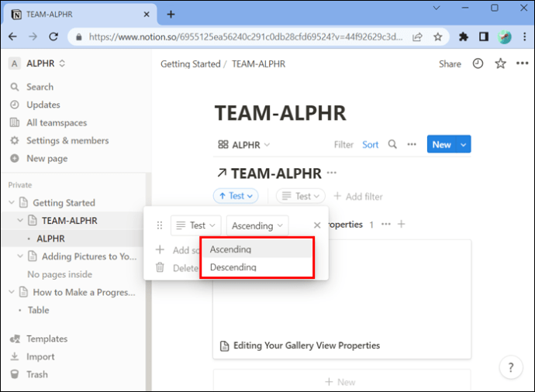This screenshot has width=535, height=392.
Task: Collapse How to Make a Progress toggle
Action: tap(12, 292)
